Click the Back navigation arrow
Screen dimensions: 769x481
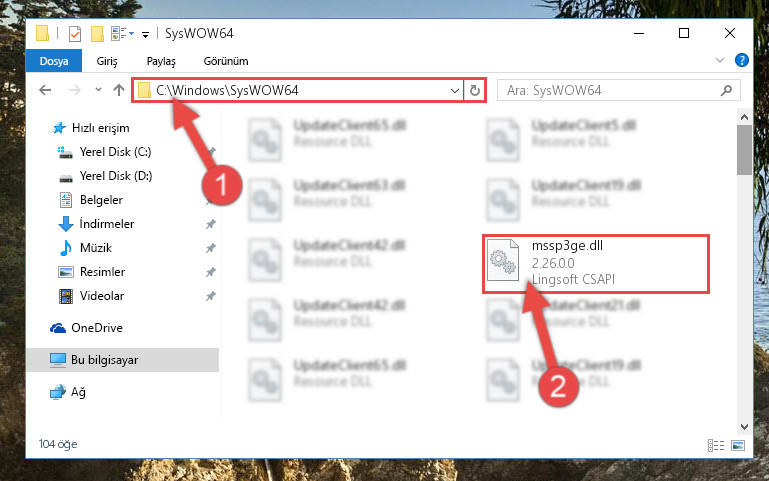click(45, 90)
